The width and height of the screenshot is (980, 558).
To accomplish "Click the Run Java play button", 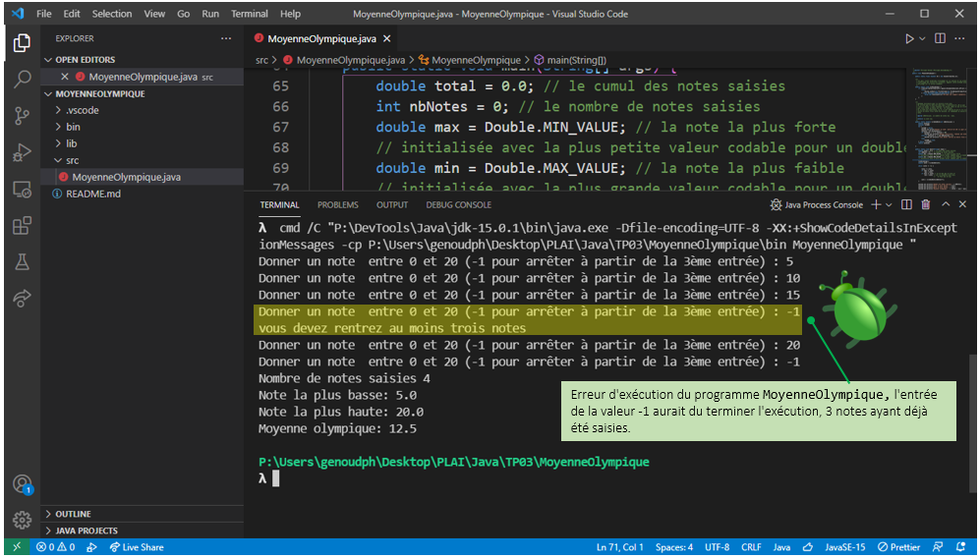I will [910, 39].
